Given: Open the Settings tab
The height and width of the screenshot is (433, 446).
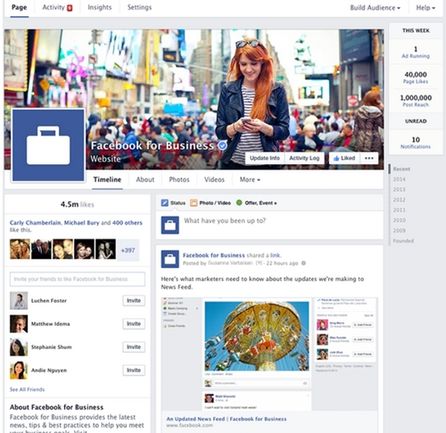Looking at the screenshot, I should tap(139, 7).
